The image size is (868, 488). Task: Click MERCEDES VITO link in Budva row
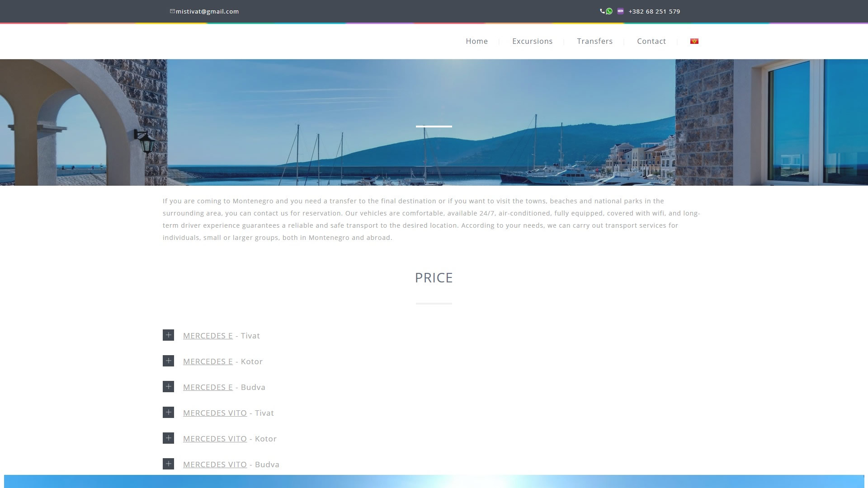click(215, 465)
